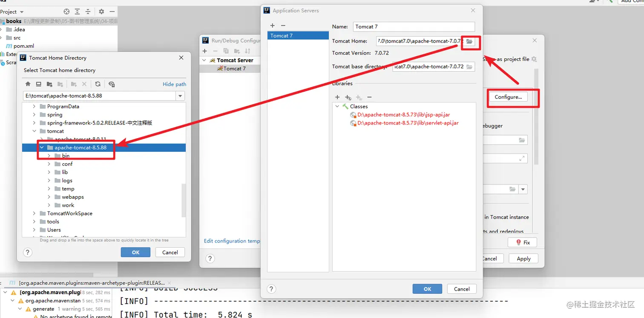Image resolution: width=644 pixels, height=318 pixels.
Task: Click the Desktop directory icon in file chooser toolbar
Action: [38, 84]
